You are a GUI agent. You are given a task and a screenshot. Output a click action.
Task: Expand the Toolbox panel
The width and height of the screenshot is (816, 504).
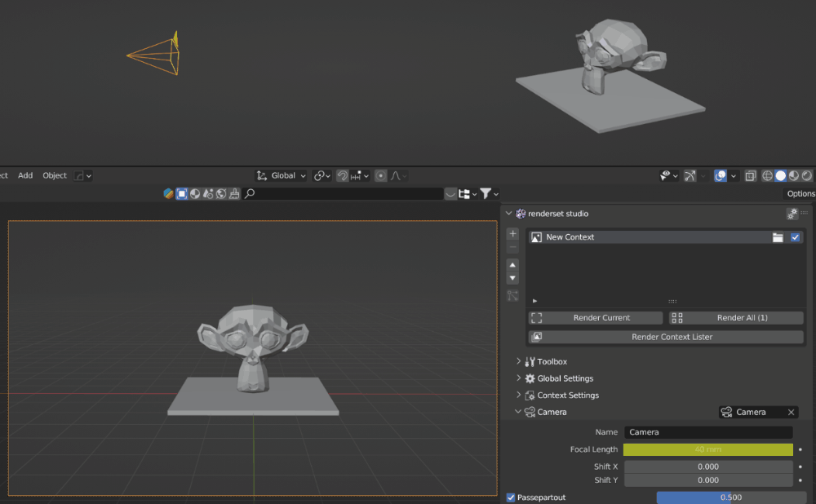pyautogui.click(x=552, y=361)
